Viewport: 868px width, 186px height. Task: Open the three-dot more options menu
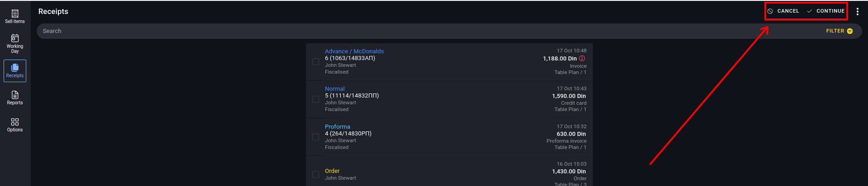tap(857, 11)
